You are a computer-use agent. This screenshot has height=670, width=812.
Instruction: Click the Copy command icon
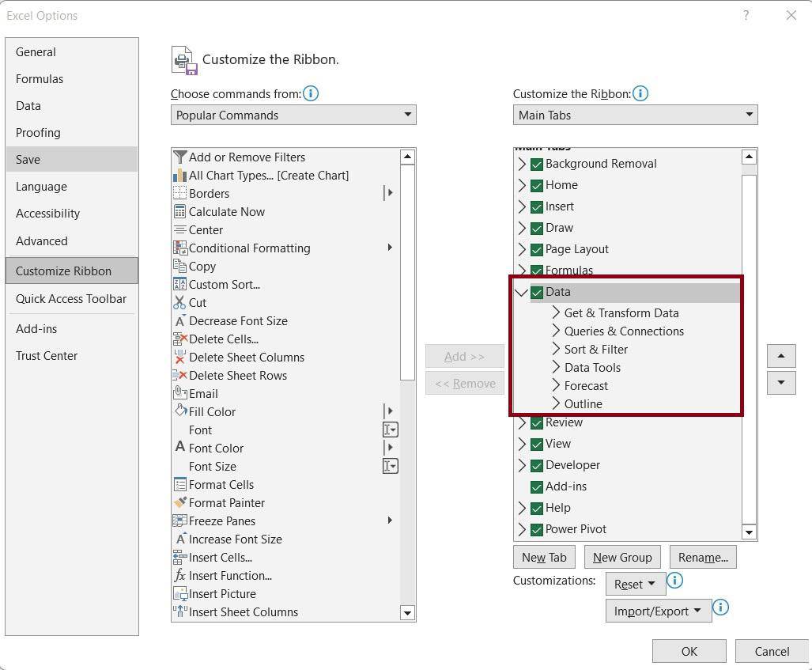coord(179,266)
